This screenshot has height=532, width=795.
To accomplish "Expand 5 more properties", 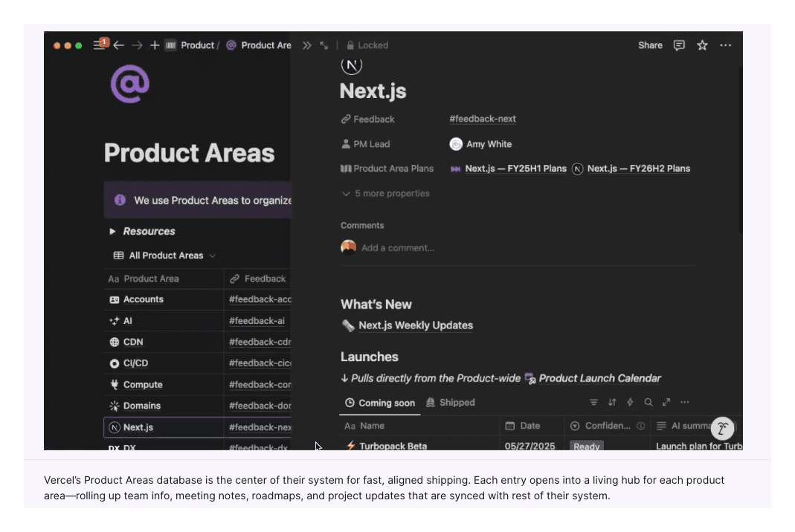I will click(x=385, y=193).
